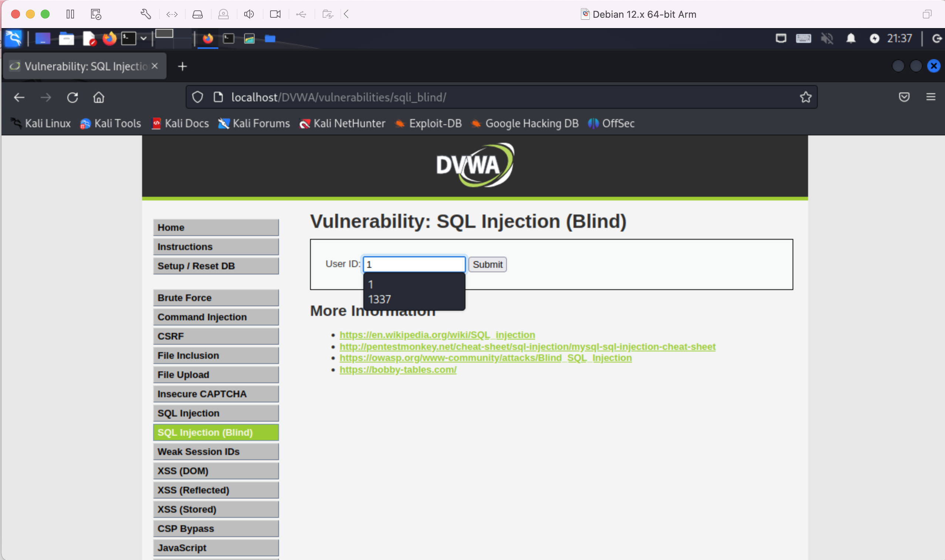
Task: Bookmark this page with the star icon
Action: click(806, 97)
